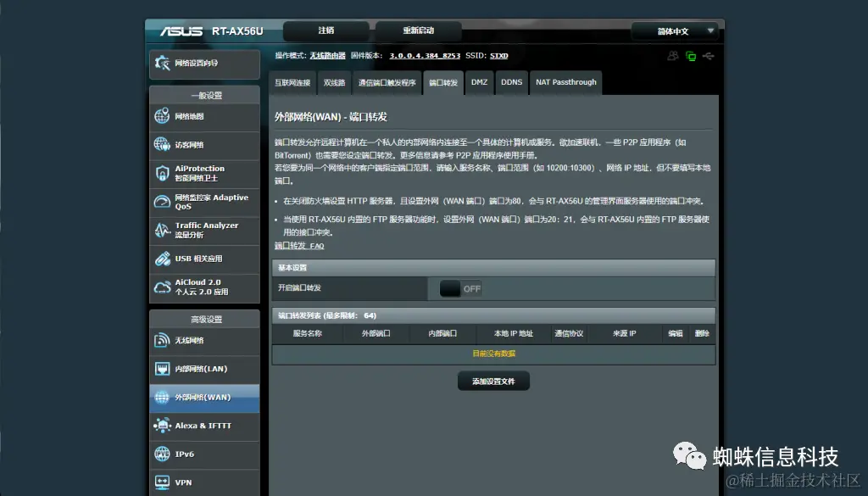Select the 访客网络 sidebar icon
Viewport: 868px width, 496px height.
[203, 144]
